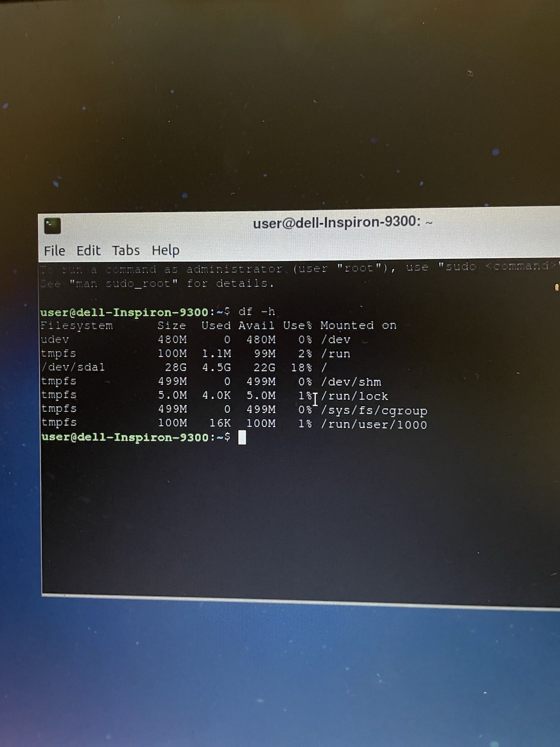Open the Tabs menu
The width and height of the screenshot is (560, 747).
[126, 250]
